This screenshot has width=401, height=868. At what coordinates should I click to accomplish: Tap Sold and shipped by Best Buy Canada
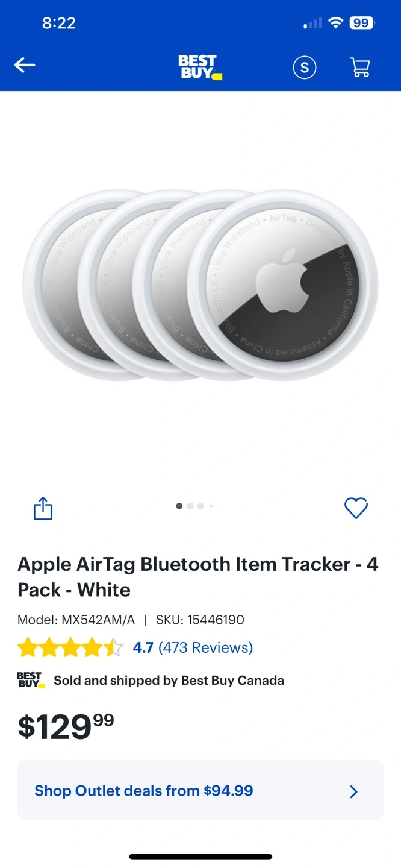[169, 681]
